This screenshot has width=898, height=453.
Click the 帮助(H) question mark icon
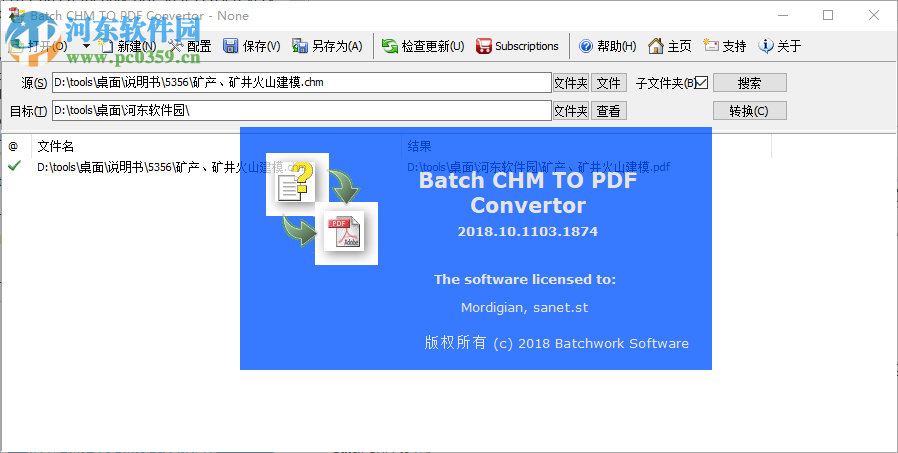tap(585, 46)
